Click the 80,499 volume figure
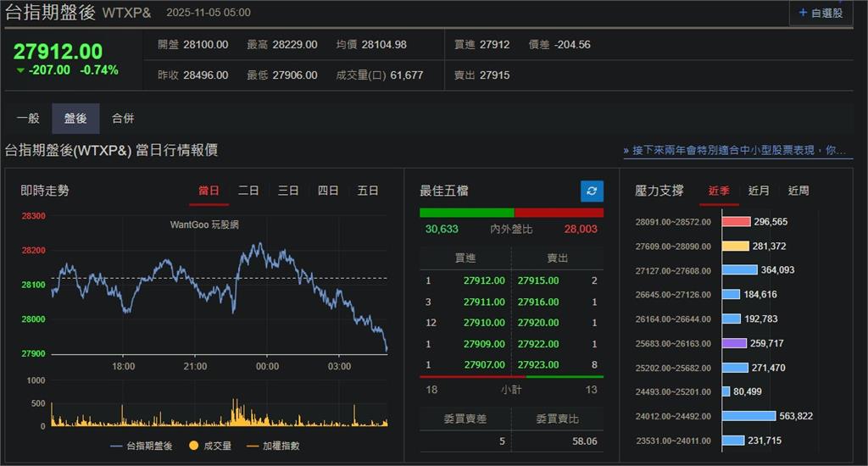This screenshot has height=466, width=868. 748,391
